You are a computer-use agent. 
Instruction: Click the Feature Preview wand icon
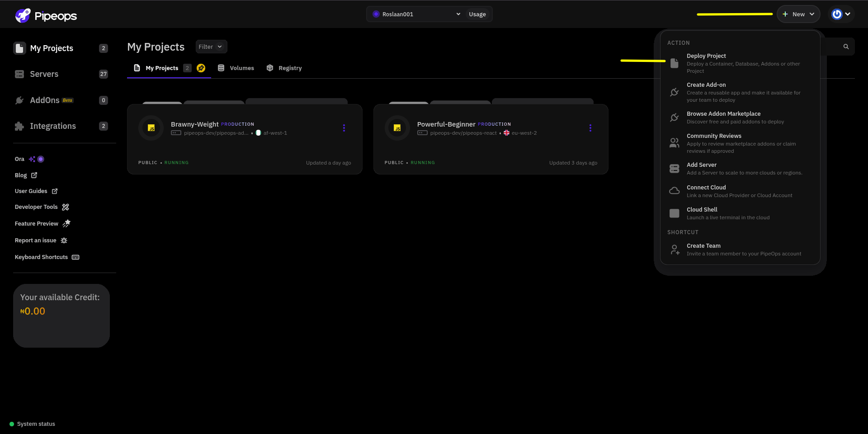[x=66, y=223]
